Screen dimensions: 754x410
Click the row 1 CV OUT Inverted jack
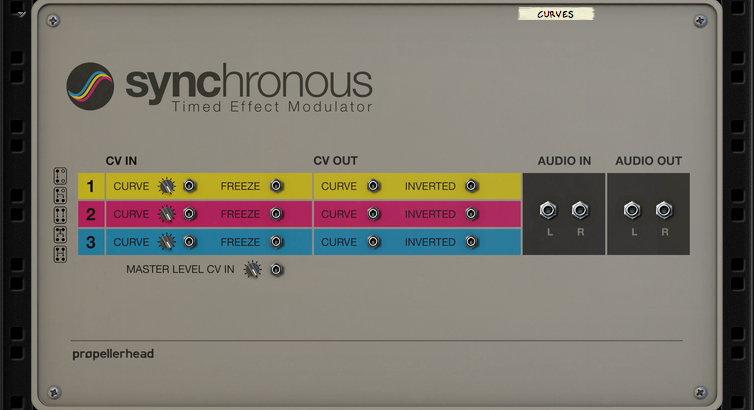[471, 186]
